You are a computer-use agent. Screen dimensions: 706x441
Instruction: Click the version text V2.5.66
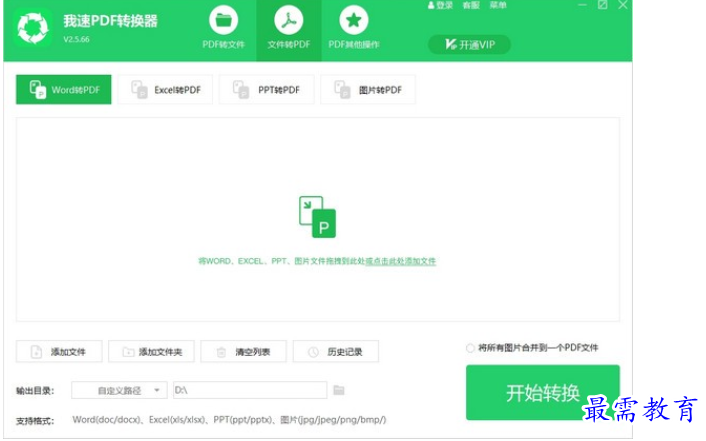77,39
